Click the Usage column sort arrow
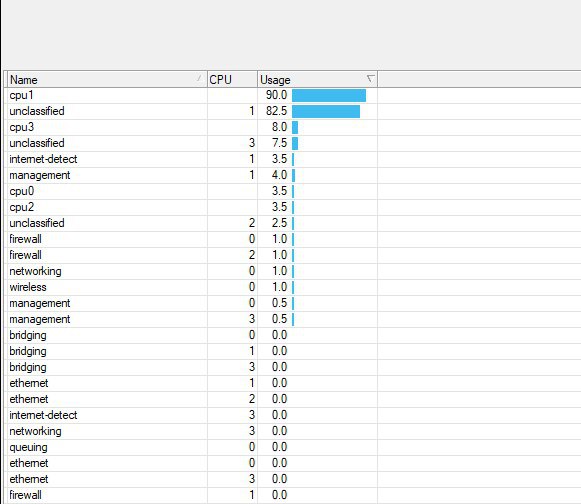Viewport: 581px width, 504px height. coord(370,79)
